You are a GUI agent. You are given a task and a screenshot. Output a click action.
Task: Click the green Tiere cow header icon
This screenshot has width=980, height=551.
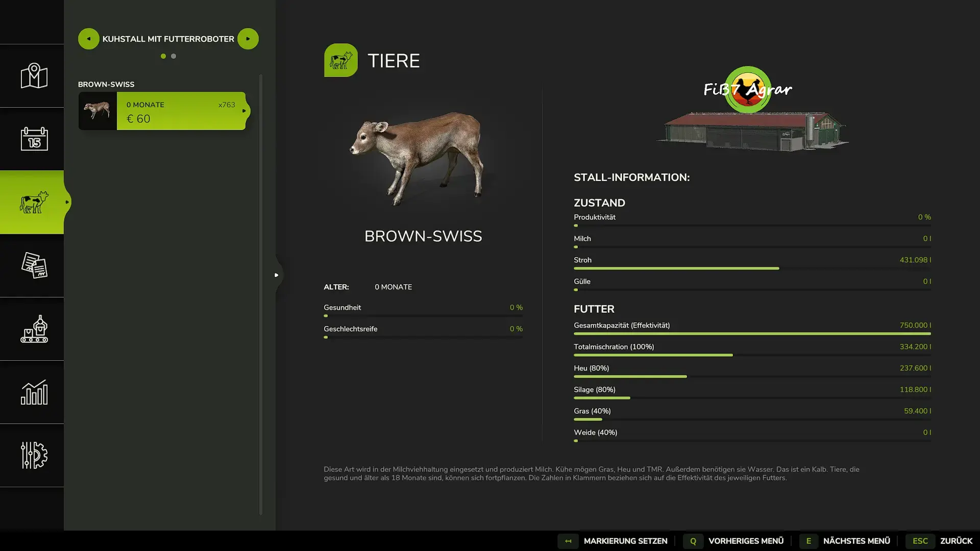(x=340, y=60)
